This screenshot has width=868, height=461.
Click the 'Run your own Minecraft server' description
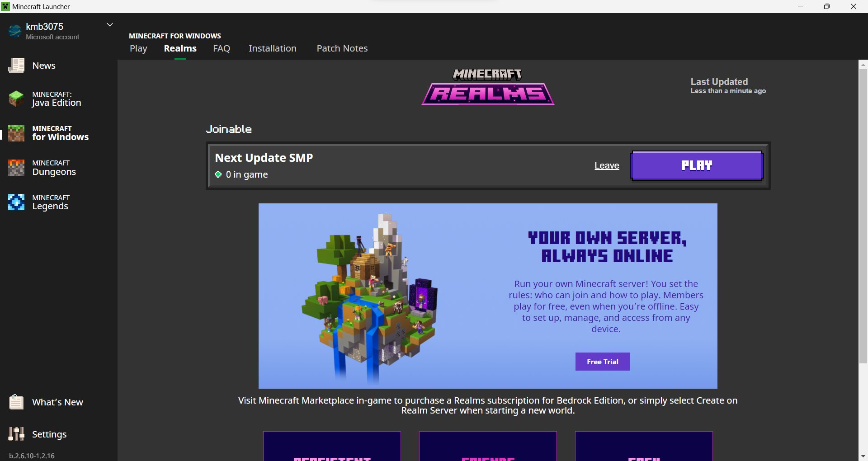tap(606, 306)
